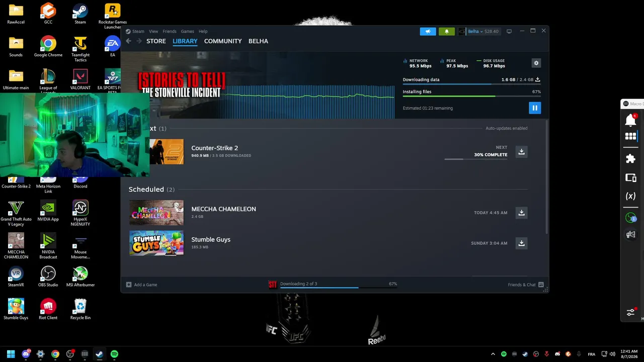Go forward with Steam forward arrow

pos(139,41)
